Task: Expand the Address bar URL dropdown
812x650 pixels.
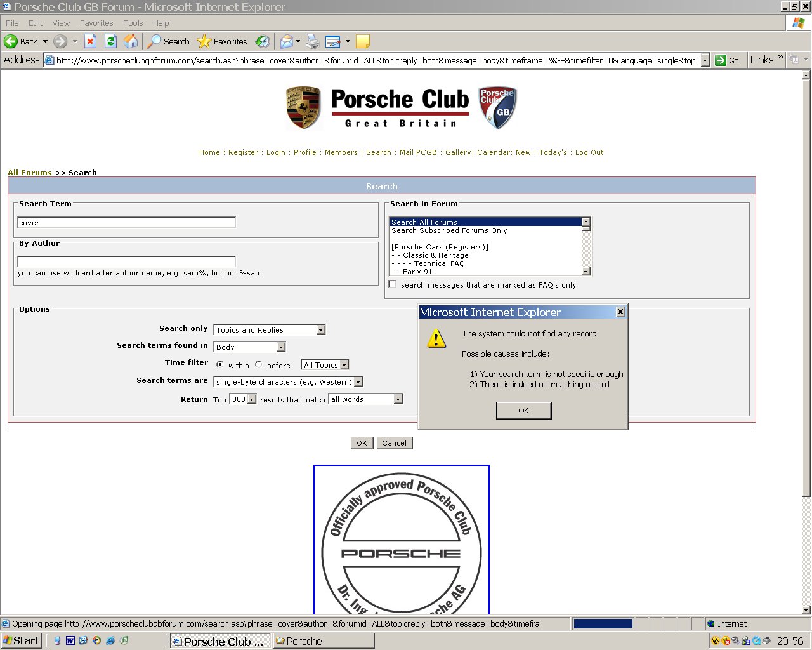Action: coord(705,60)
